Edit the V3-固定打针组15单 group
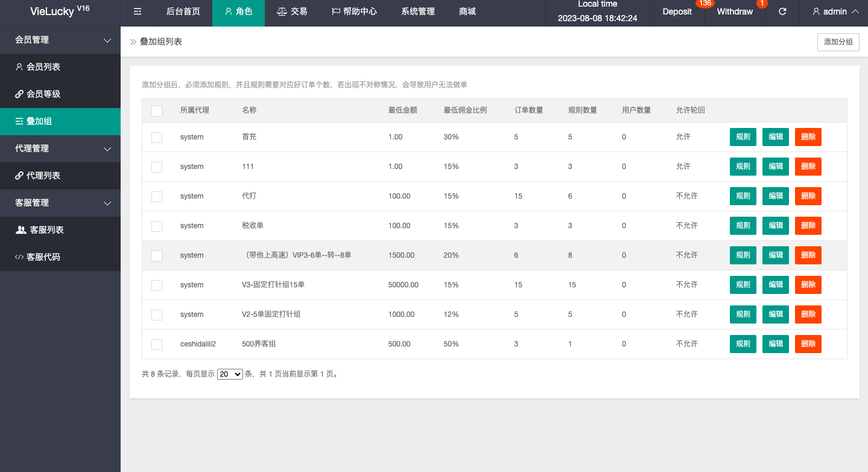 pyautogui.click(x=775, y=285)
